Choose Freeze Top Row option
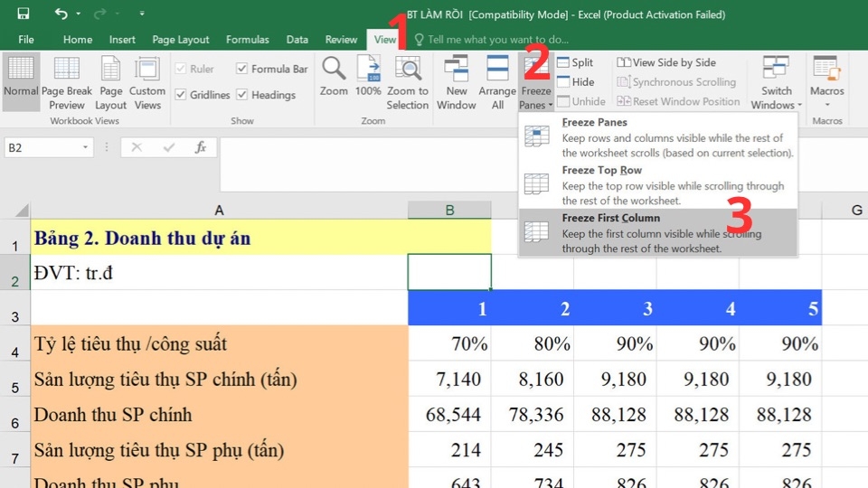 (x=657, y=185)
